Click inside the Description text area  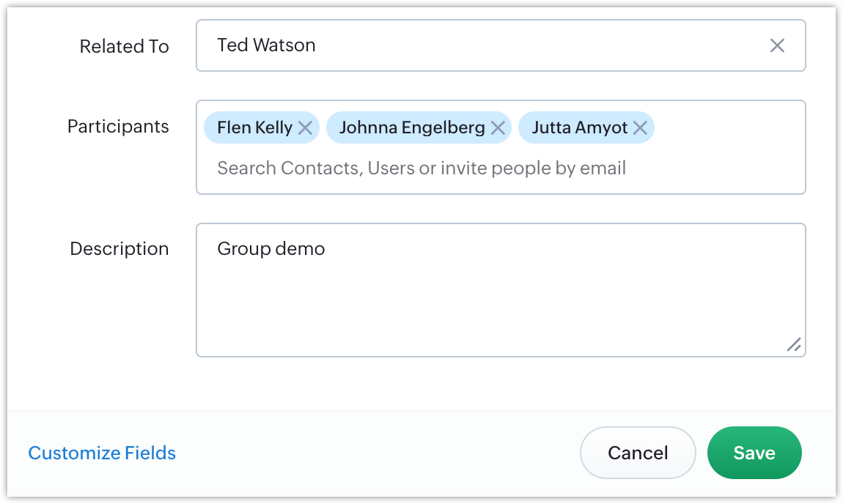pos(501,290)
